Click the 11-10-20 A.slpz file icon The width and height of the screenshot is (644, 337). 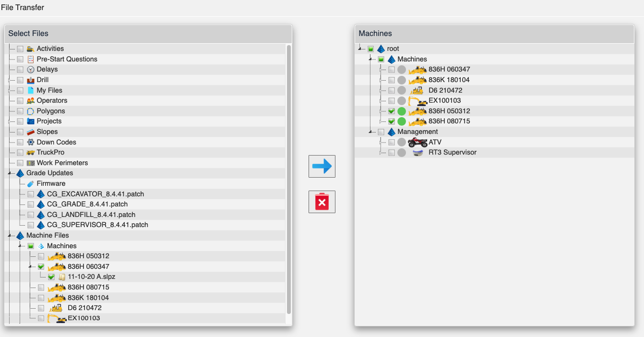pyautogui.click(x=61, y=277)
